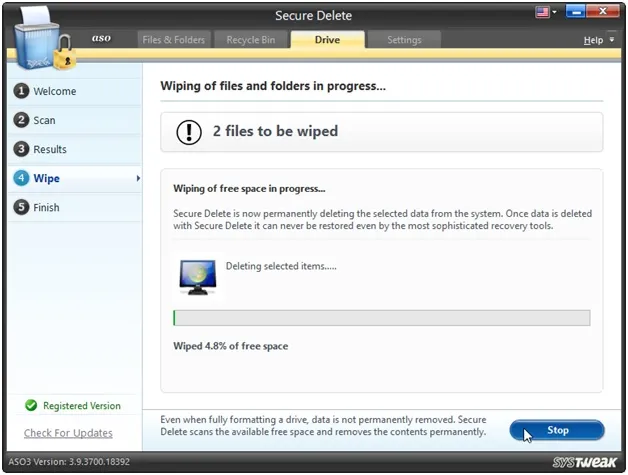Open the Check For Updates link
The height and width of the screenshot is (475, 628).
[x=68, y=433]
